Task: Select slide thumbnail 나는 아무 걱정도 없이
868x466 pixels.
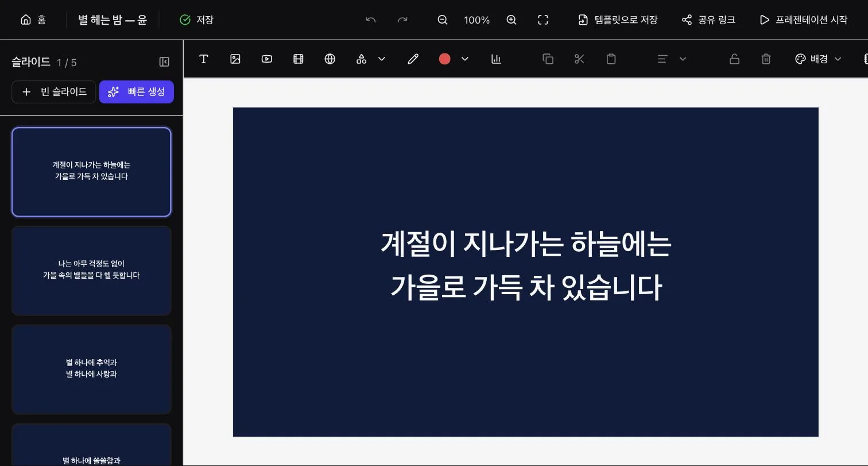Action: [91, 271]
